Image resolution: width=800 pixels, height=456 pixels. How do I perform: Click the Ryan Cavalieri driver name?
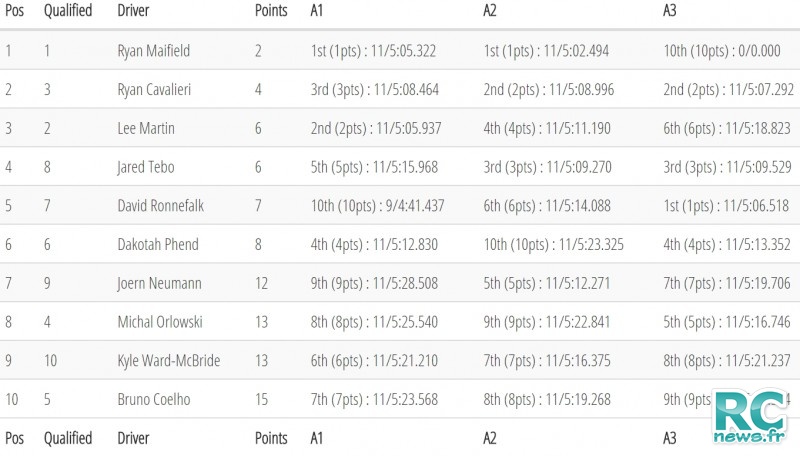(154, 90)
